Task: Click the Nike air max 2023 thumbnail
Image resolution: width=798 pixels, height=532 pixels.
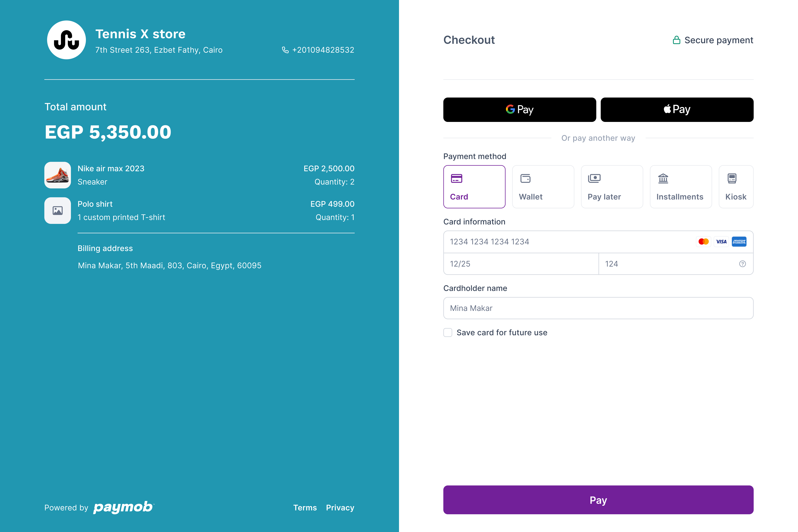Action: (57, 175)
